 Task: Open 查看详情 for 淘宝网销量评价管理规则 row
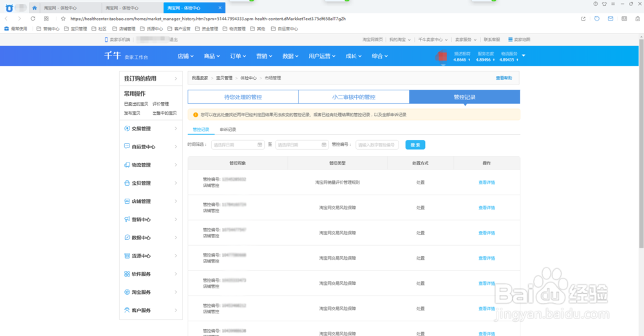tap(487, 183)
